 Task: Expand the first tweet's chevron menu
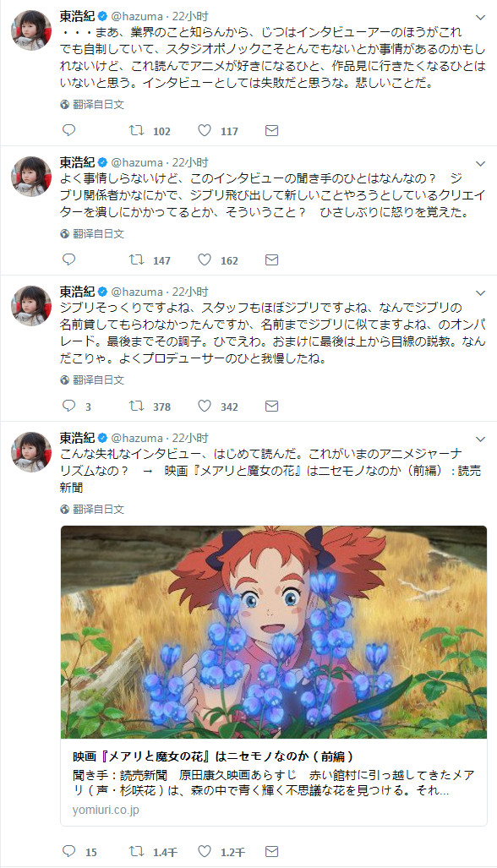pyautogui.click(x=480, y=18)
